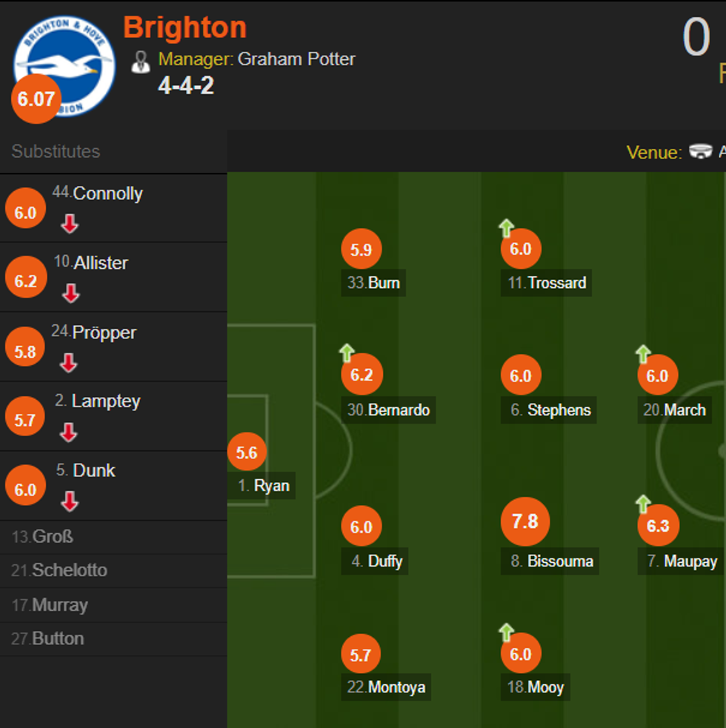This screenshot has height=728, width=726.
Task: Click the stadium venue icon
Action: point(700,152)
